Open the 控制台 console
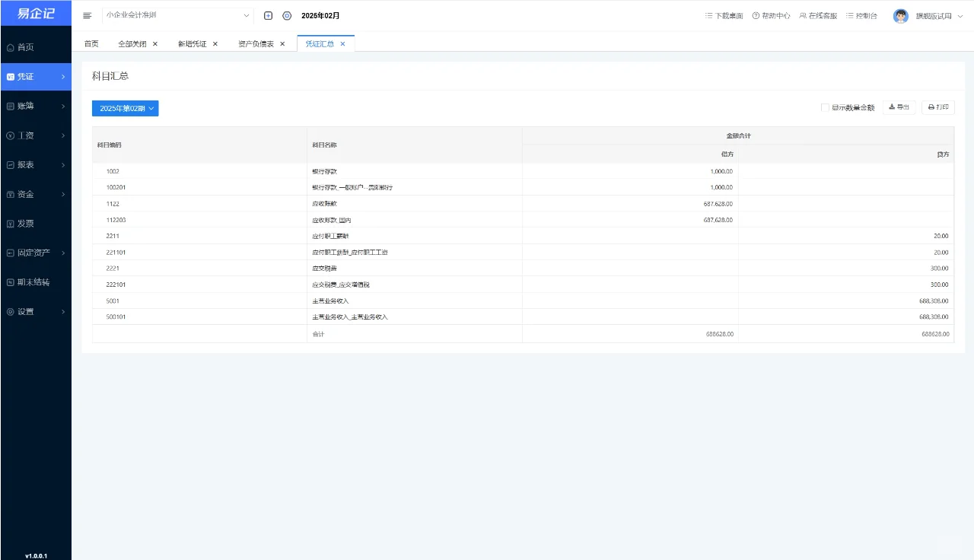This screenshot has height=560, width=974. 861,15
